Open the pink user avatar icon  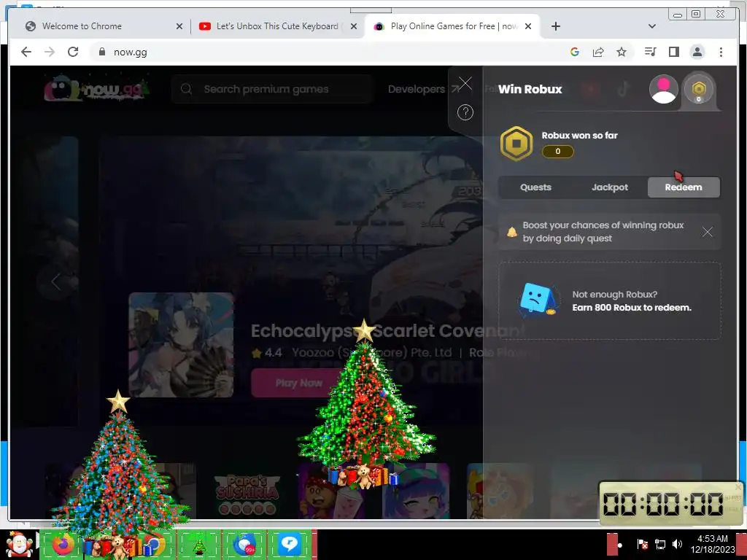664,89
